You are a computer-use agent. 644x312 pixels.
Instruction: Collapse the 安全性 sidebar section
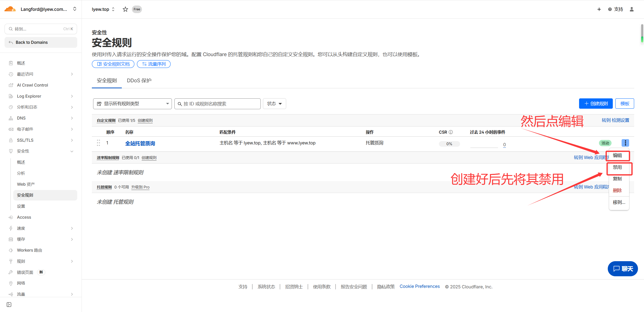pos(72,151)
